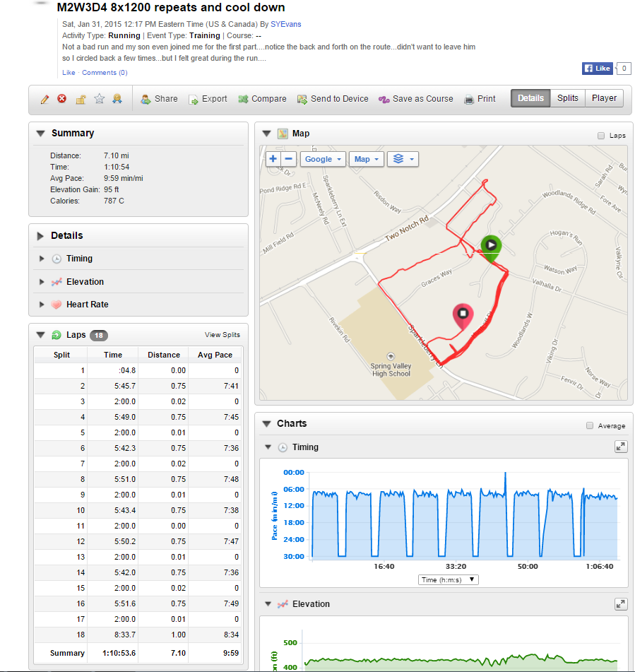Image resolution: width=635 pixels, height=672 pixels.
Task: Zoom in on the map with plus button
Action: pos(273,159)
